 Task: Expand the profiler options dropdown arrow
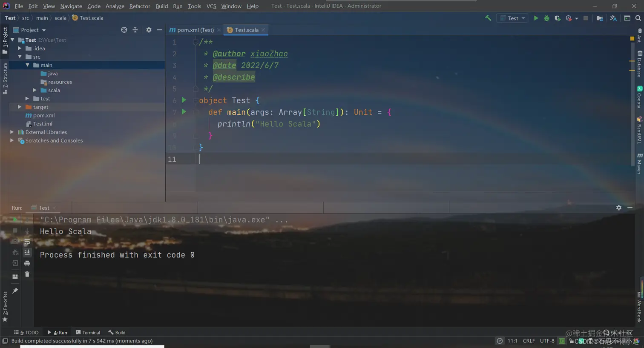point(576,18)
